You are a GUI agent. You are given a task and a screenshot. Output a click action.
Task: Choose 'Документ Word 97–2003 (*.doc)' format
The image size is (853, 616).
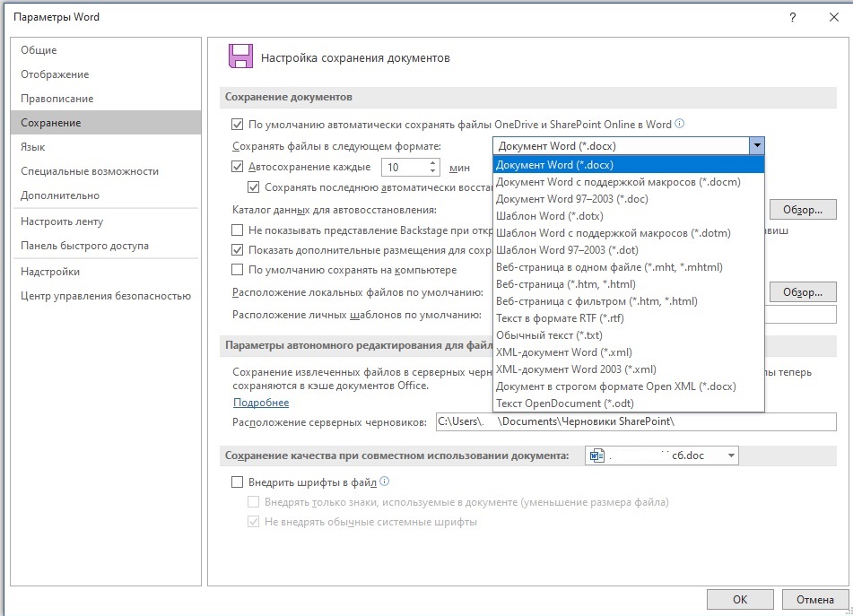click(629, 199)
